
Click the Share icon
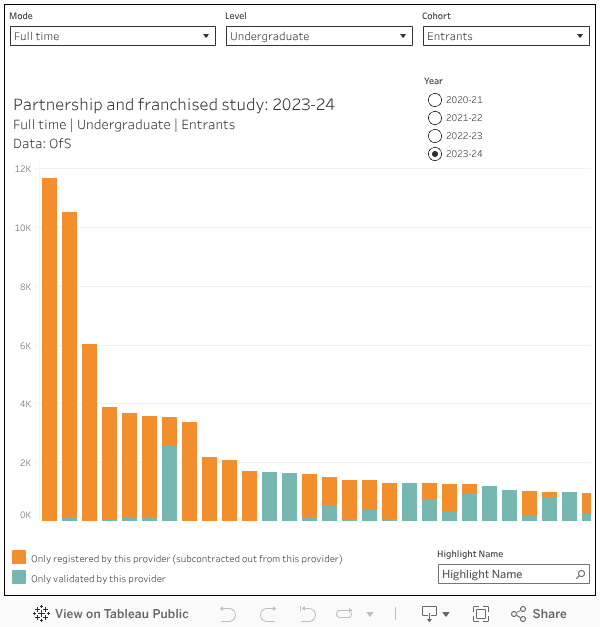519,614
